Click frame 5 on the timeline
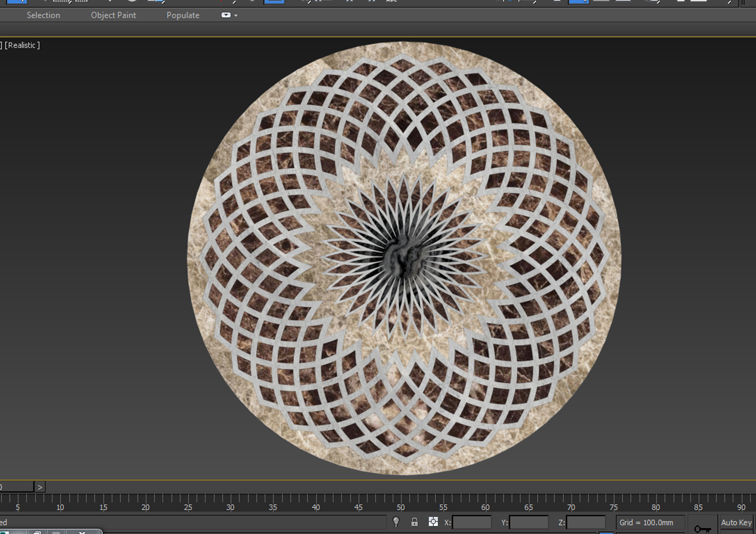756x534 pixels. (18, 508)
